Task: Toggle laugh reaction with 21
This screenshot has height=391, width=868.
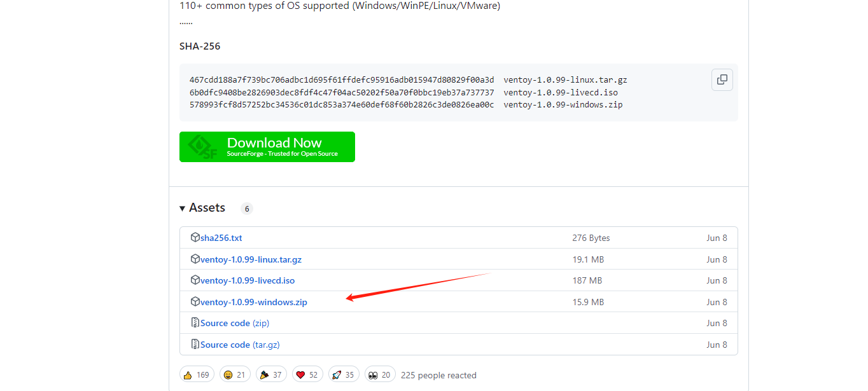Action: [x=235, y=374]
